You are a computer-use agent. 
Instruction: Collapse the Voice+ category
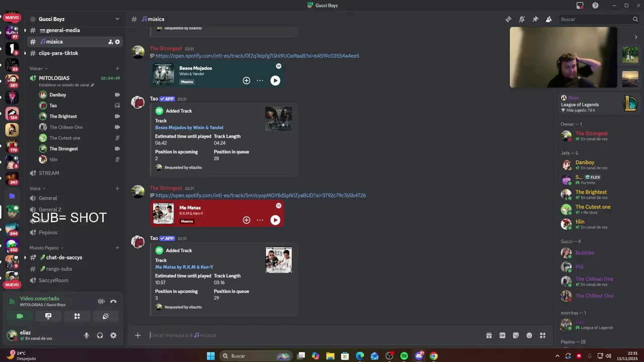pos(38,68)
